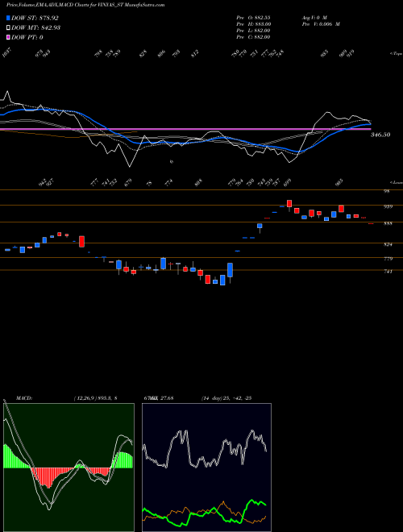403x532 pixels.
Task: Click the 'Avg V: 0 M' volume text
Action: pos(314,18)
